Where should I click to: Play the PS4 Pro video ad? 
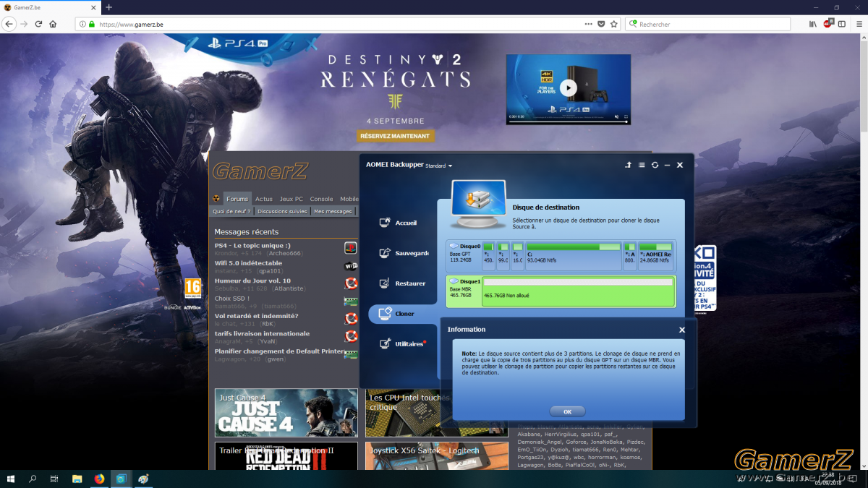pos(568,87)
